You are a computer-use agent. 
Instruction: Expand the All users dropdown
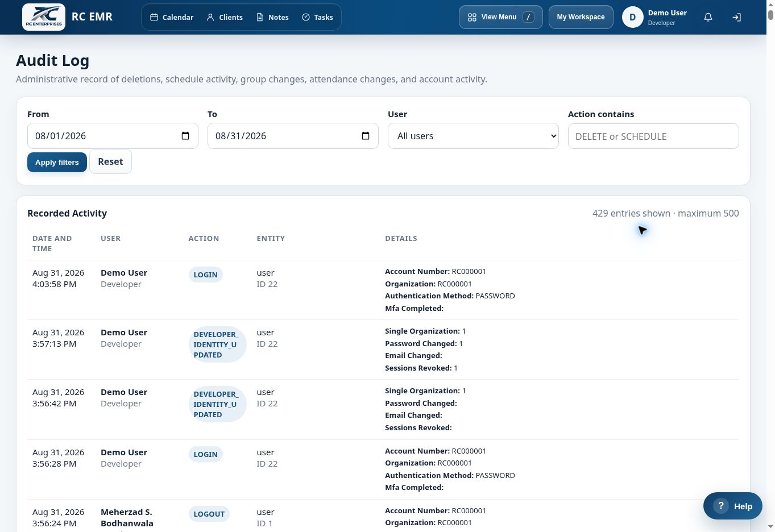(473, 136)
